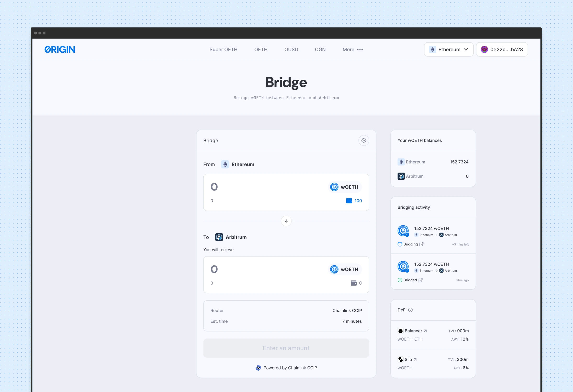The width and height of the screenshot is (573, 392).
Task: Click the ~5 mins left label
Action: 460,245
